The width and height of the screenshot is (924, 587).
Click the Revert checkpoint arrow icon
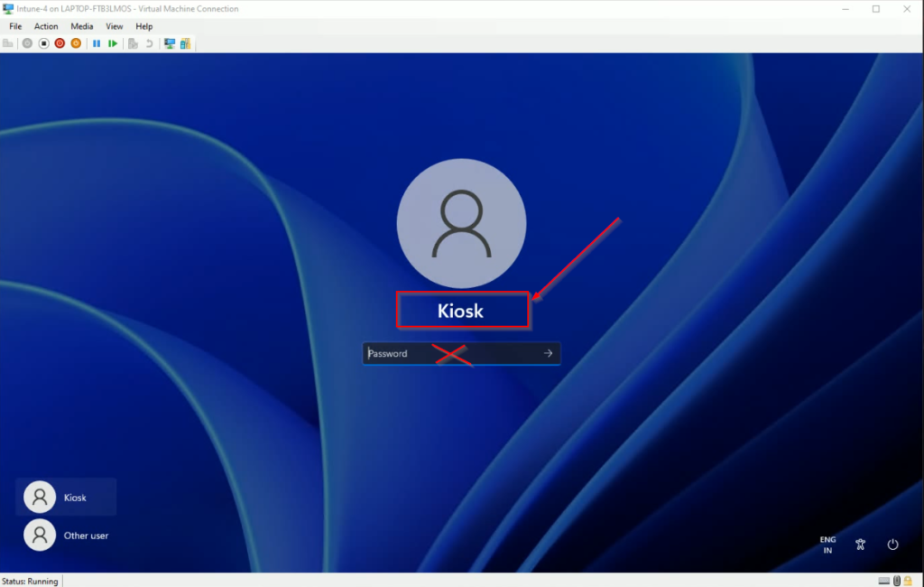pos(149,42)
